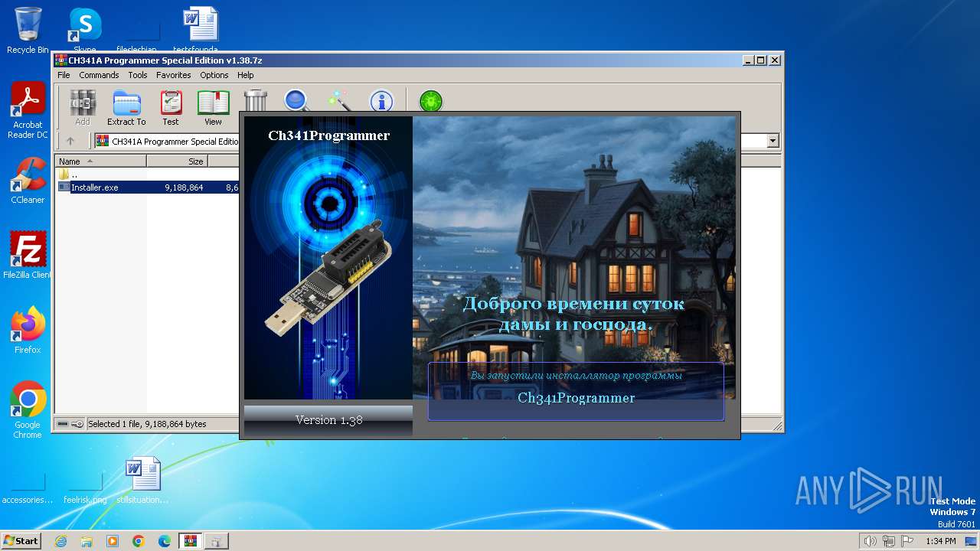Open the Commands menu

point(99,75)
